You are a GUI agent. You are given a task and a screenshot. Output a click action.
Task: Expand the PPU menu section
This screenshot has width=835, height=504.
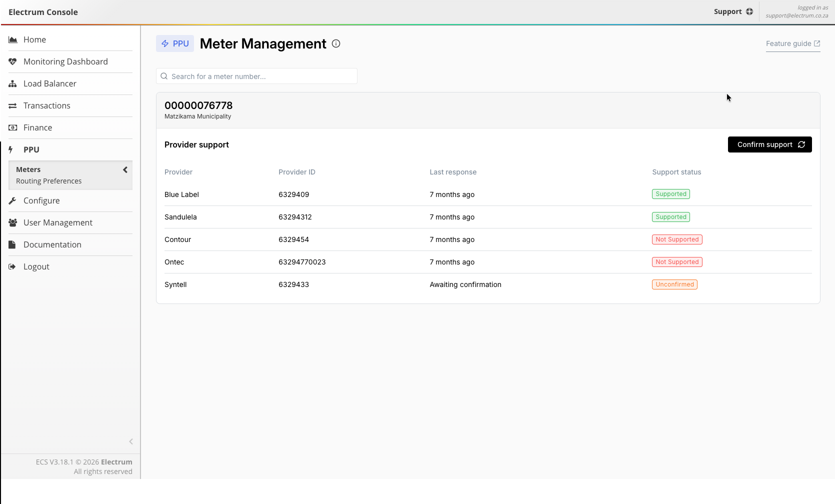31,149
